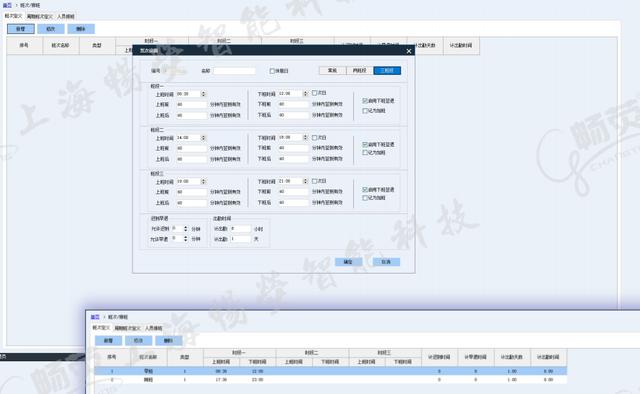Click 时段一 上班前 minutes field

pyautogui.click(x=191, y=105)
